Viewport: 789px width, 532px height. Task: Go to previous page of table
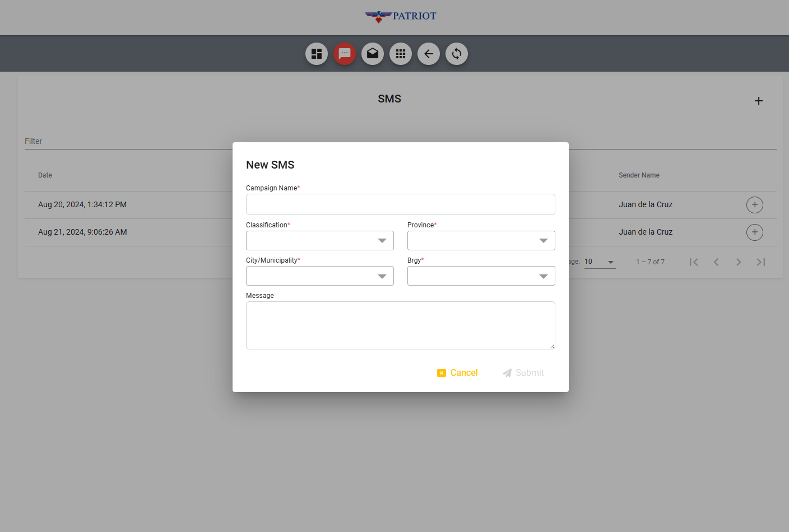point(716,262)
